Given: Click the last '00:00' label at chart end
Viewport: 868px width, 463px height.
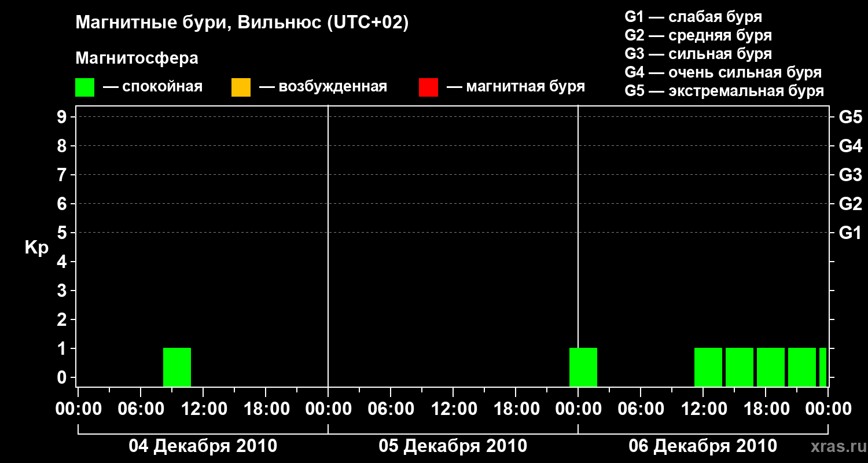Looking at the screenshot, I should pos(828,409).
